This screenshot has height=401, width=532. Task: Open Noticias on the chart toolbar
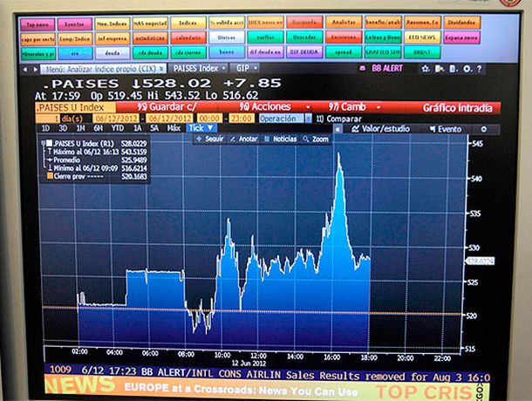click(280, 139)
